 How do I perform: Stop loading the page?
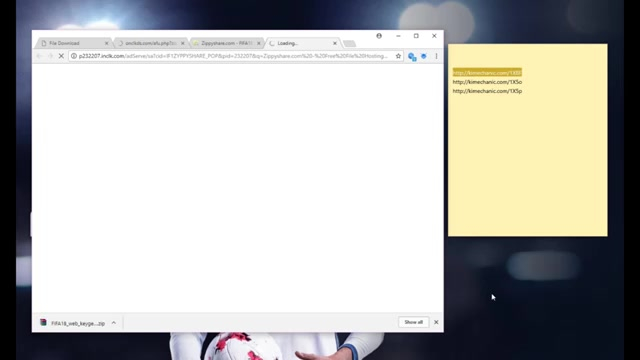point(61,56)
